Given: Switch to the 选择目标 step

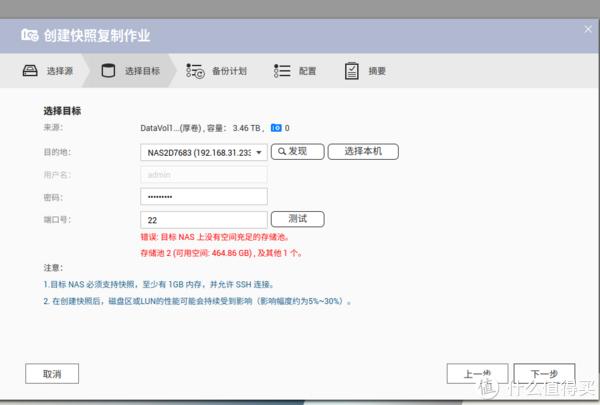Looking at the screenshot, I should click(x=130, y=71).
